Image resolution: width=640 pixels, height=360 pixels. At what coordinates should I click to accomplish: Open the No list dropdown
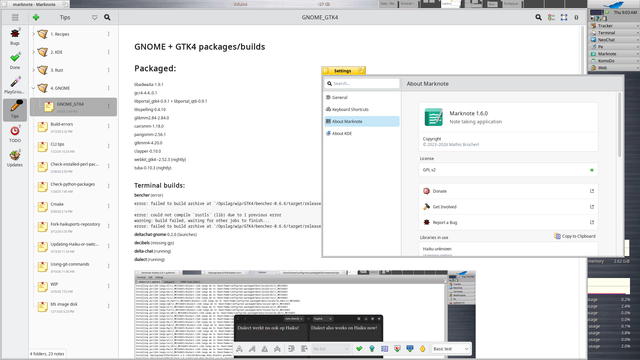tap(330, 349)
